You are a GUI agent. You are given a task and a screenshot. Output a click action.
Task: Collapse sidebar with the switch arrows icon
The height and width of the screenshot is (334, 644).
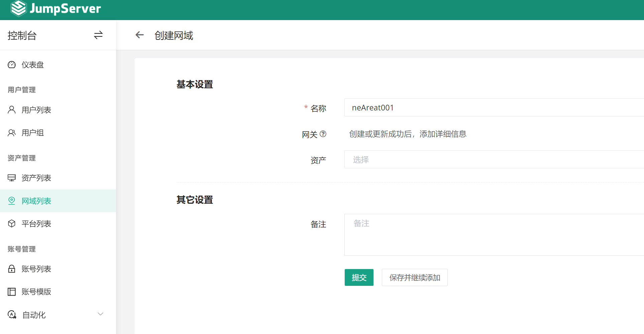point(98,35)
